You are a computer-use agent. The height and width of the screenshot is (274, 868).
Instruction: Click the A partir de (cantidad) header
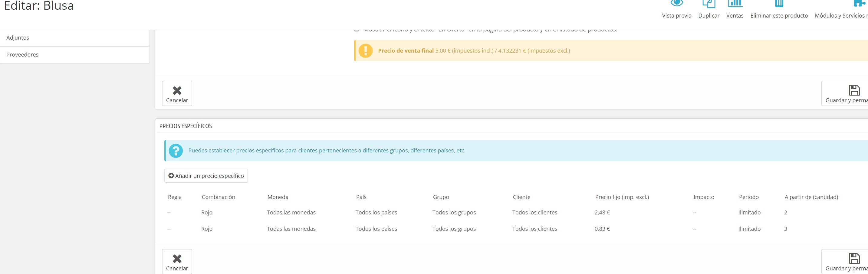tap(811, 197)
